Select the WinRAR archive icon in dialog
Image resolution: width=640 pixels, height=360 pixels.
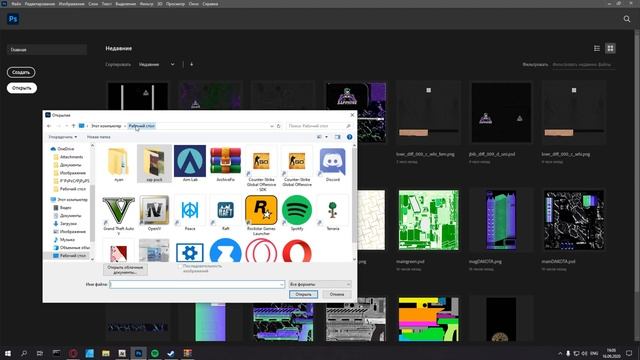225,163
